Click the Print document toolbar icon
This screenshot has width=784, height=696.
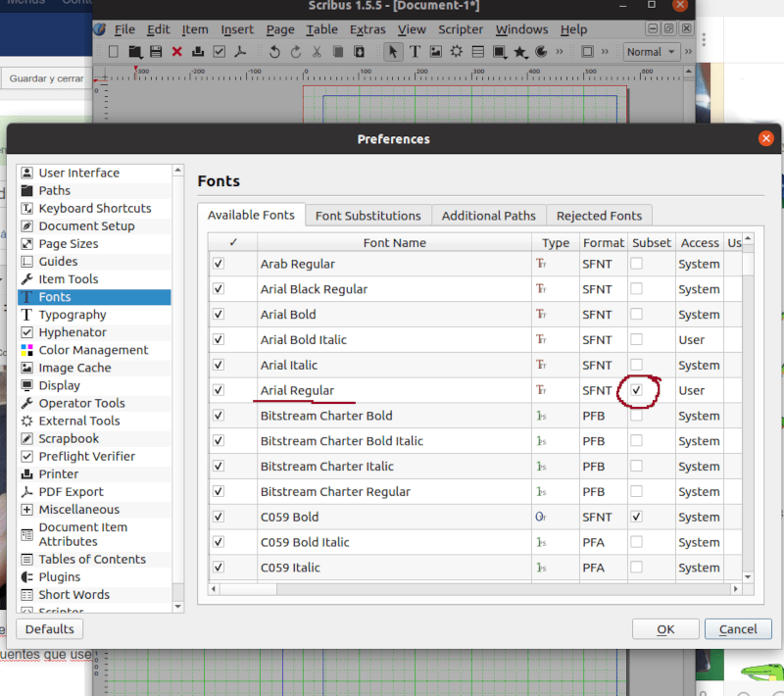tap(198, 52)
